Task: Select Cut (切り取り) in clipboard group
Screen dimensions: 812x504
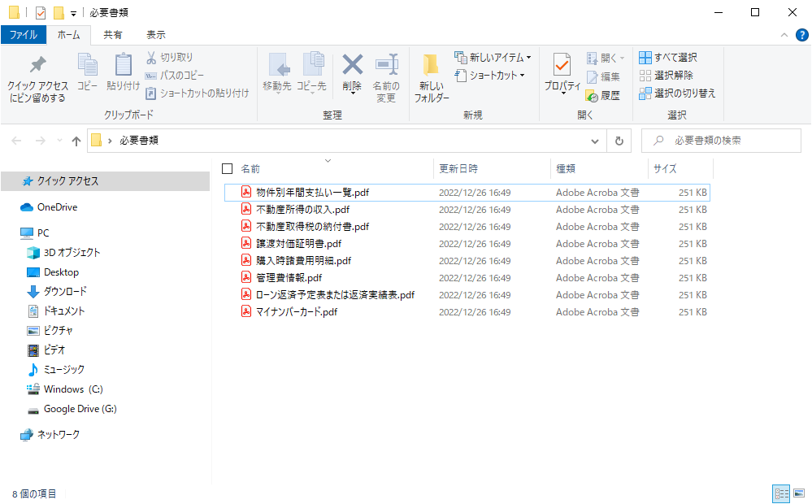Action: point(169,57)
